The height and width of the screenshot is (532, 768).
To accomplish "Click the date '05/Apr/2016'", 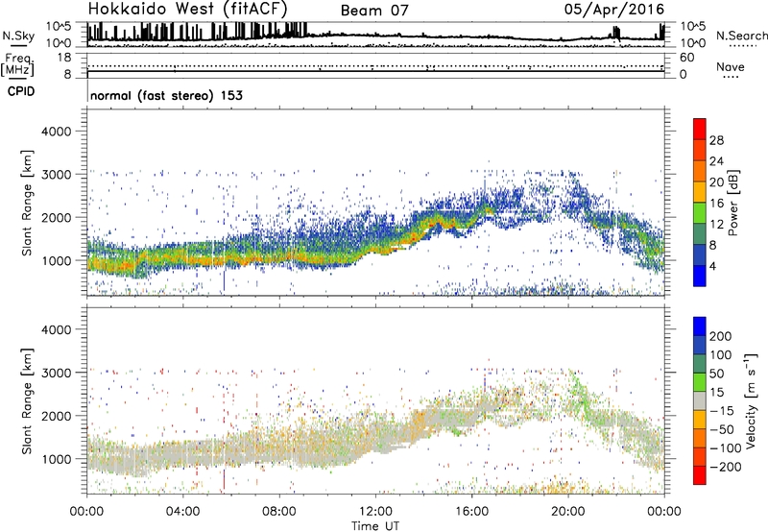I will 614,10.
